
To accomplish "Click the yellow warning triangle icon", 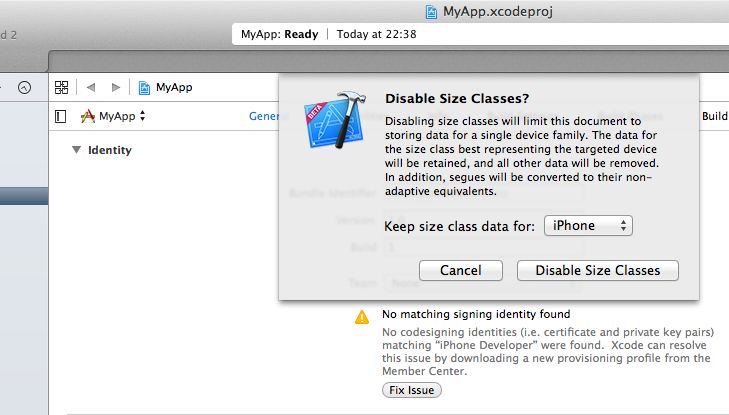I will [x=362, y=317].
